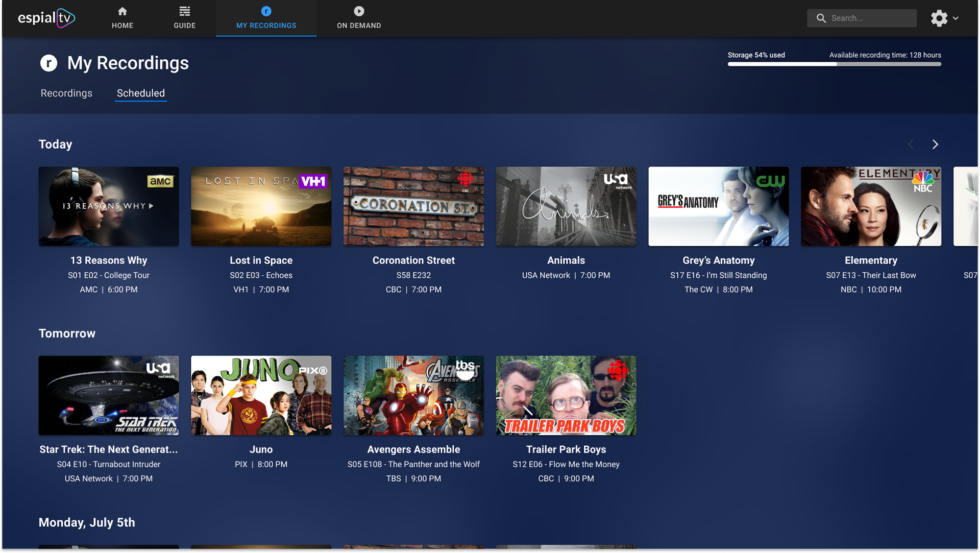Open Trailer Park Boys thumbnail
Viewport: 980px width, 553px height.
pyautogui.click(x=566, y=396)
